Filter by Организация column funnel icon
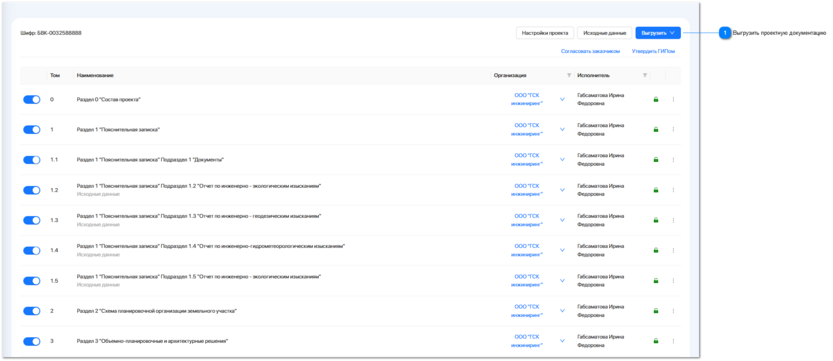The image size is (833, 361). click(569, 75)
